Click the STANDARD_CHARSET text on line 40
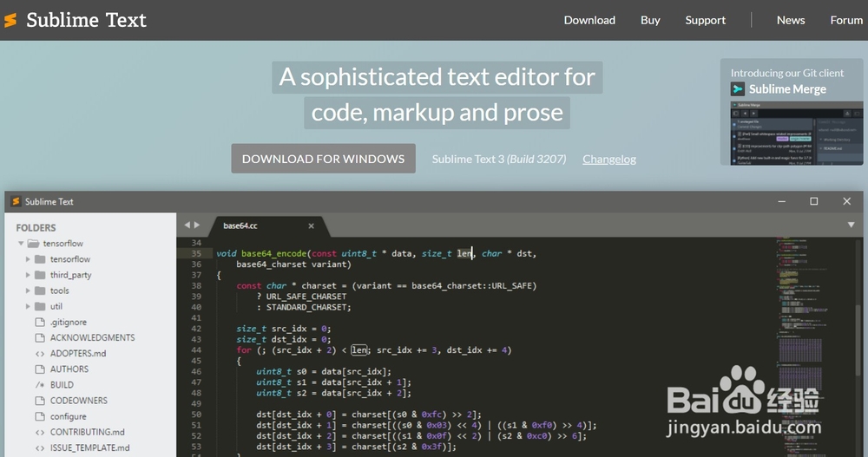868x457 pixels. (x=307, y=307)
